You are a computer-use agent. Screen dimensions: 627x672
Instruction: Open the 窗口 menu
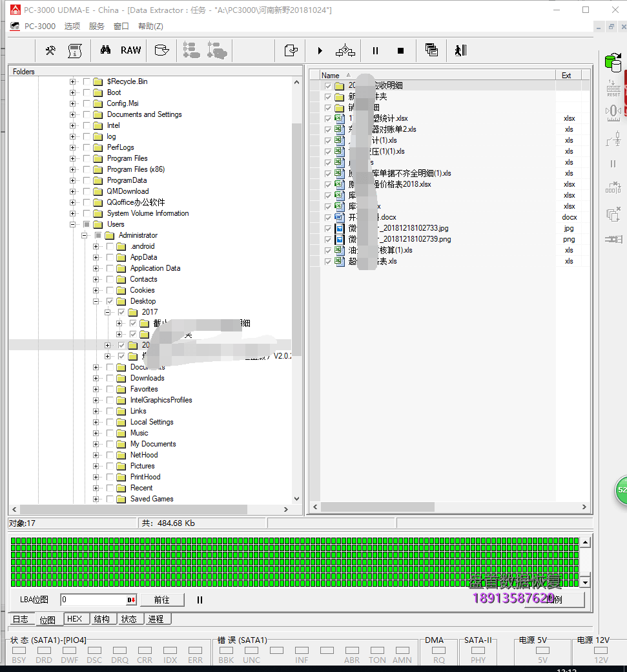point(121,26)
